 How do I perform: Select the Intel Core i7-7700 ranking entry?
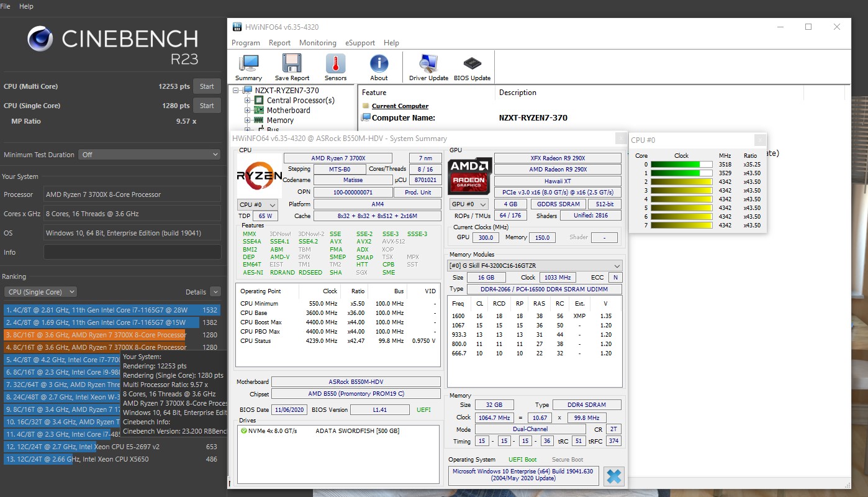pos(62,360)
